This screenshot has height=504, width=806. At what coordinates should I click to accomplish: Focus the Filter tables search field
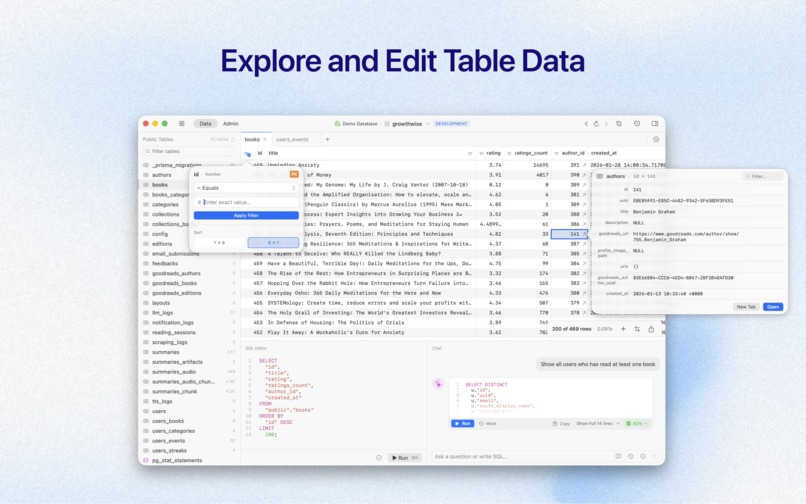click(189, 151)
